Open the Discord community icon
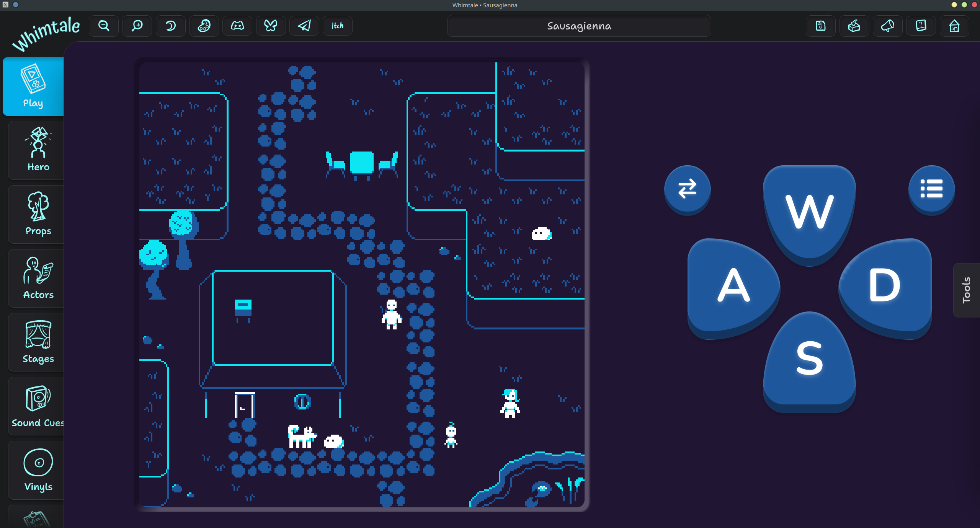The width and height of the screenshot is (980, 528). pos(237,26)
